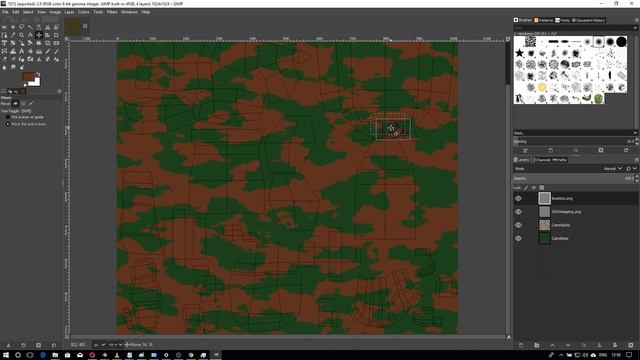640x360 pixels.
Task: Open the Tool Options tab configuration menu
Action: click(59, 91)
